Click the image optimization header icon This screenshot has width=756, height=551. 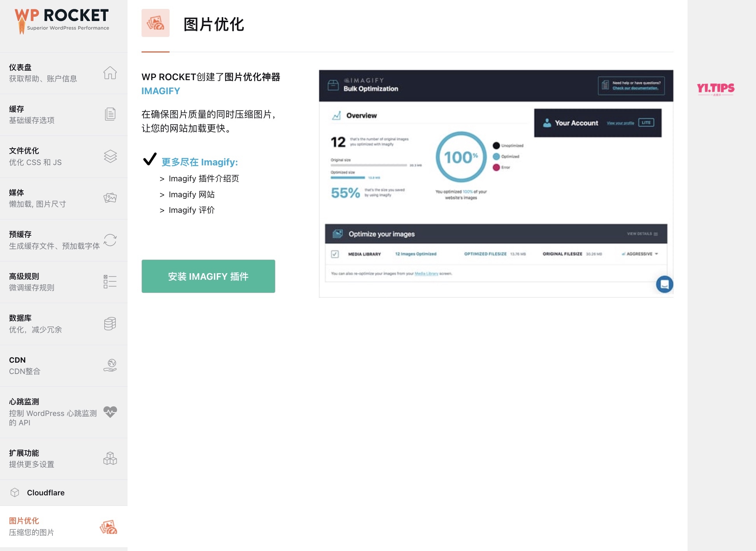[156, 23]
